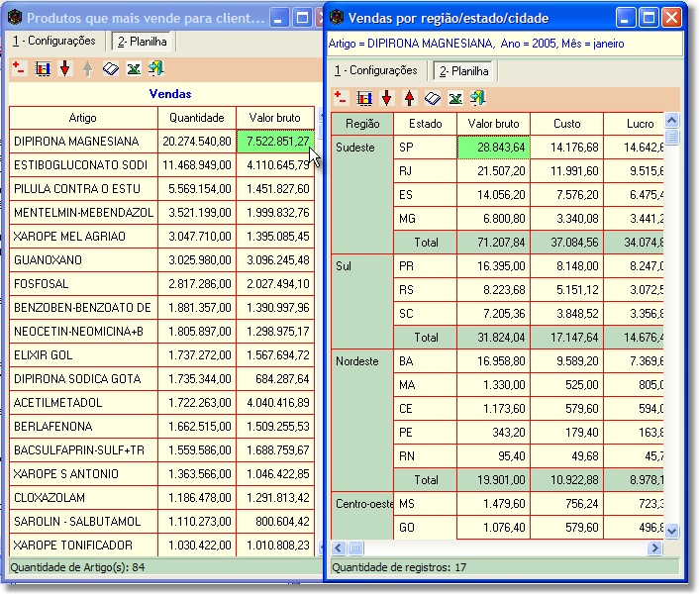The image size is (700, 596).
Task: Click the eraser icon in Vendas por região toolbar
Action: [432, 98]
